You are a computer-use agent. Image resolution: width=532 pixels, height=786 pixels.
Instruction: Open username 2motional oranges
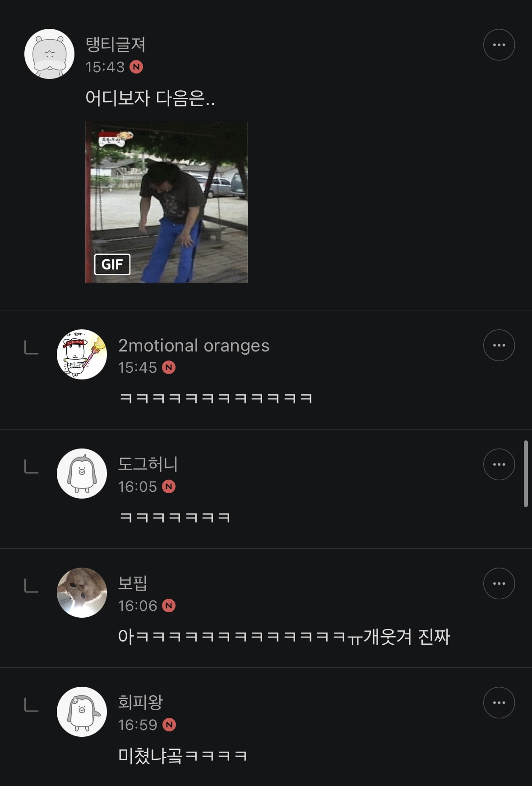[194, 346]
